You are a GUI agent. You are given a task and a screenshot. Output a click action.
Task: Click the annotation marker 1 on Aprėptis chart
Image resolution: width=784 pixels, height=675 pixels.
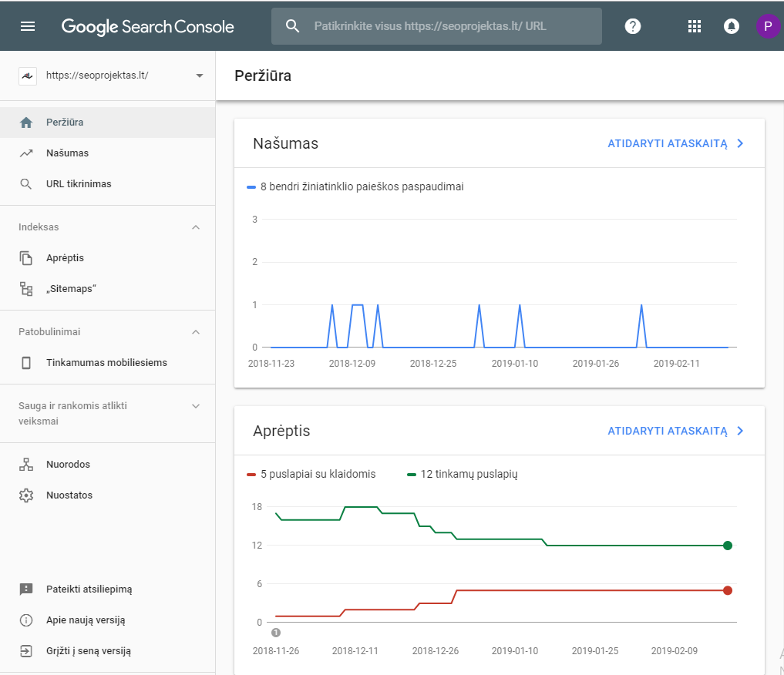click(x=275, y=633)
